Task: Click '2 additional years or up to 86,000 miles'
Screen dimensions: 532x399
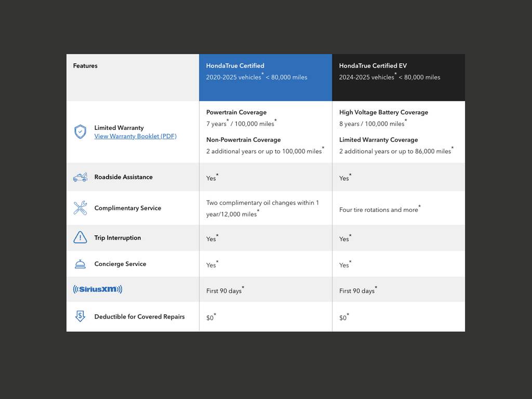Action: click(x=396, y=151)
